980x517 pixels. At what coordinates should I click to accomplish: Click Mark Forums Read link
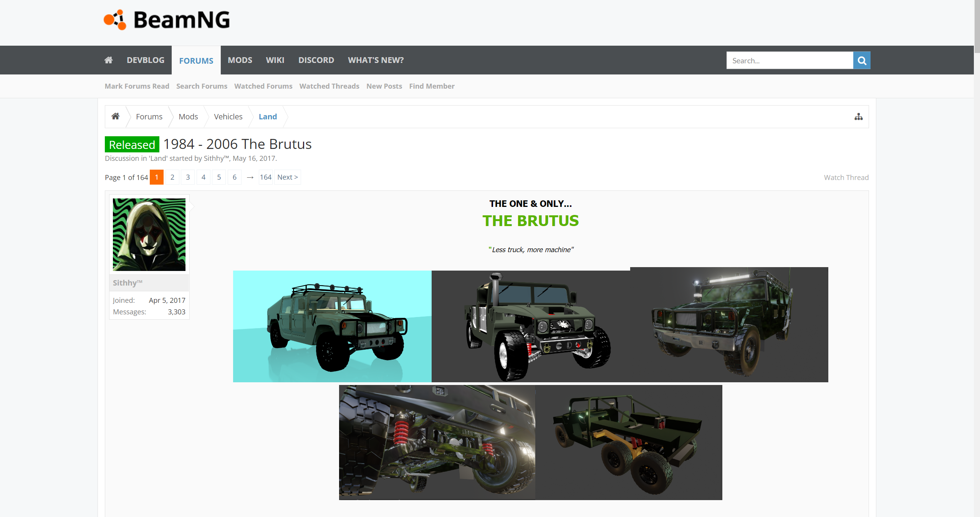pyautogui.click(x=137, y=86)
